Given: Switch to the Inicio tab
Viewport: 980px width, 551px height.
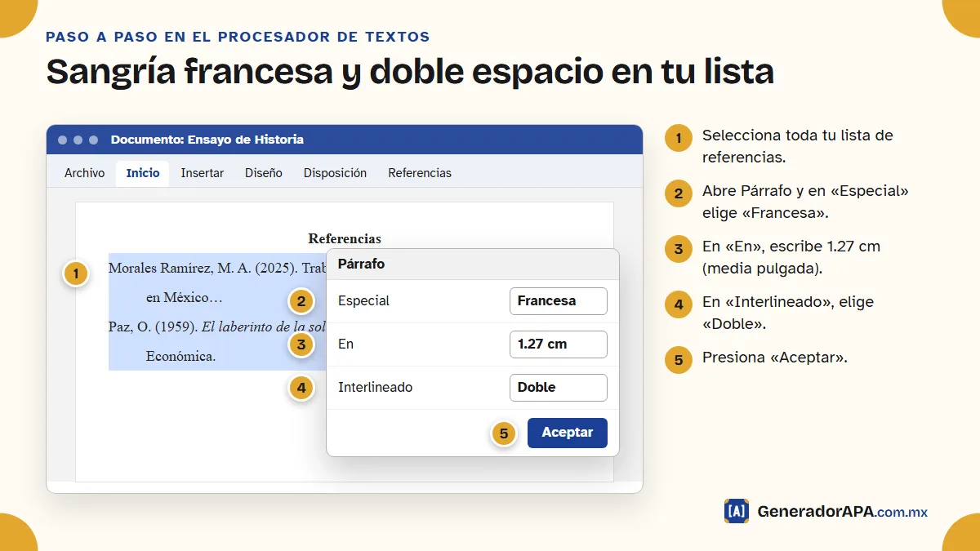Looking at the screenshot, I should (143, 173).
